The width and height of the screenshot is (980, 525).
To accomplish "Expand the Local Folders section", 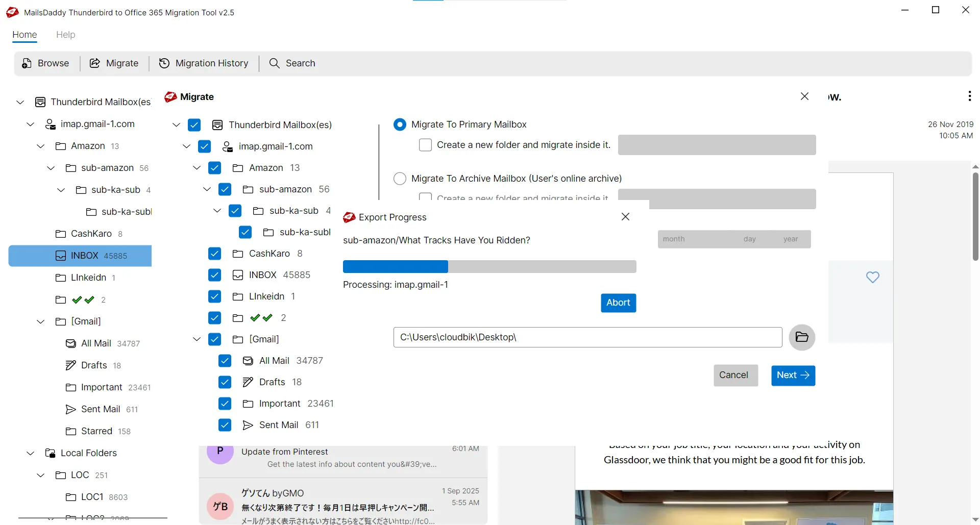I will pos(30,453).
